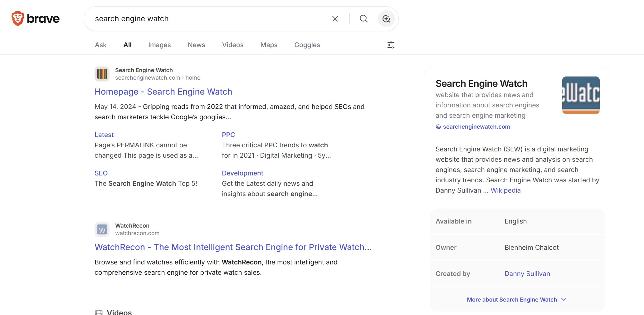Open search settings filter sliders icon

[391, 45]
